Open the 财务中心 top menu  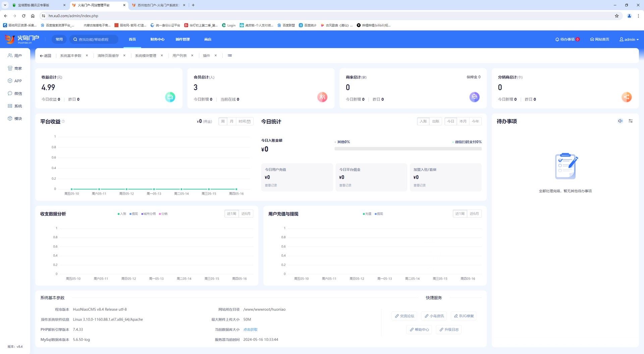tap(157, 40)
